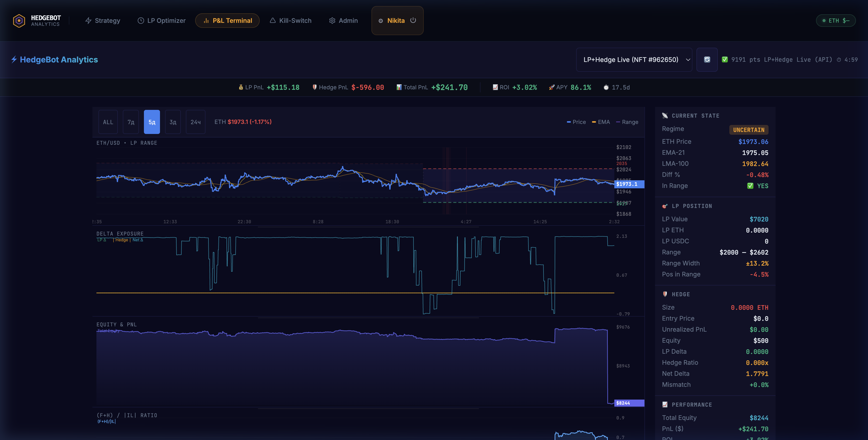Image resolution: width=868 pixels, height=440 pixels.
Task: Click the clock icon for LP Optimizer
Action: pos(141,21)
